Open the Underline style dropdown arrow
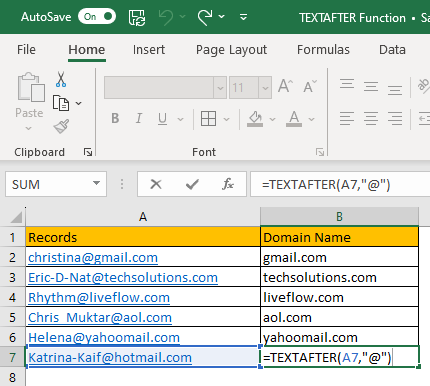The image size is (430, 386). (181, 119)
